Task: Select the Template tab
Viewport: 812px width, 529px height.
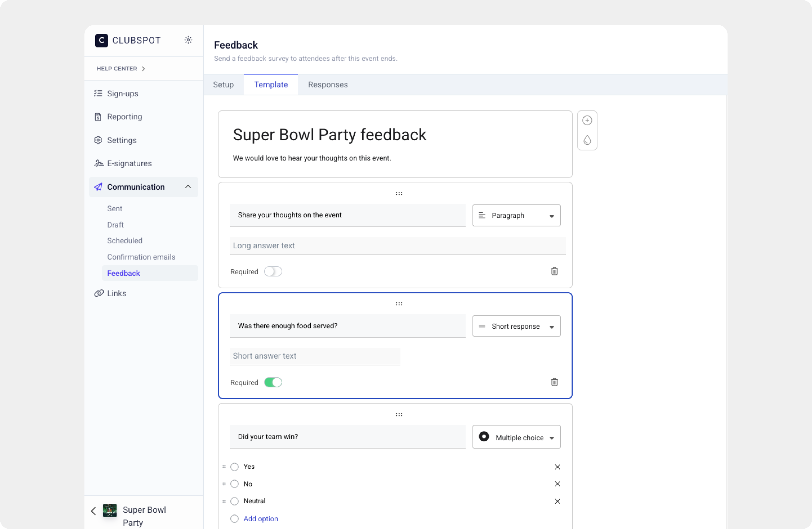Action: [271, 84]
